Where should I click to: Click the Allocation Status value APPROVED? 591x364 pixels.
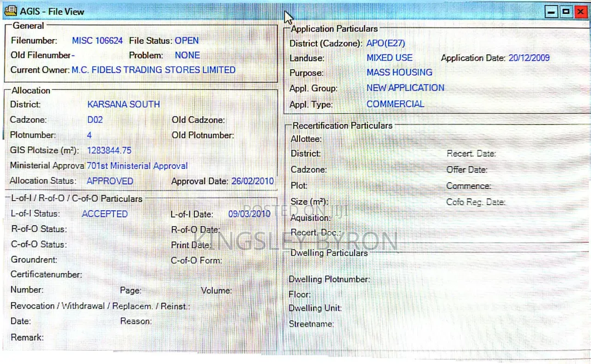point(110,181)
